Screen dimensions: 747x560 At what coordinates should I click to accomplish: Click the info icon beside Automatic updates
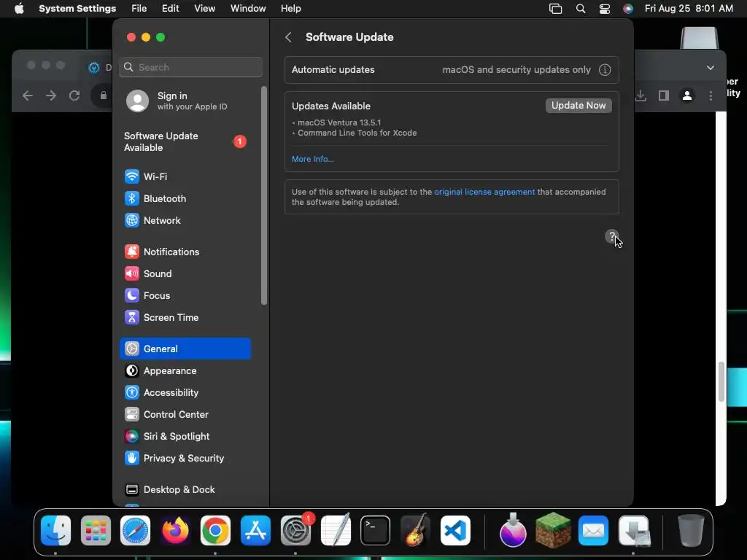click(605, 70)
